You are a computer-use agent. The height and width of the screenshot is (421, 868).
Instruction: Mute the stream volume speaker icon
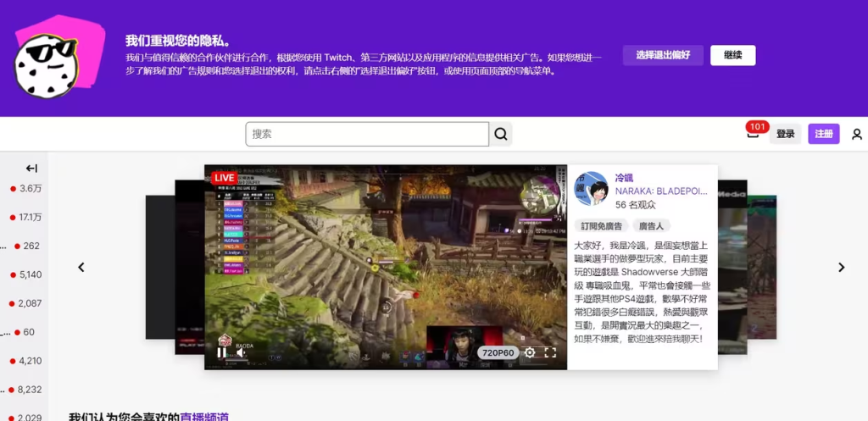[x=242, y=352]
